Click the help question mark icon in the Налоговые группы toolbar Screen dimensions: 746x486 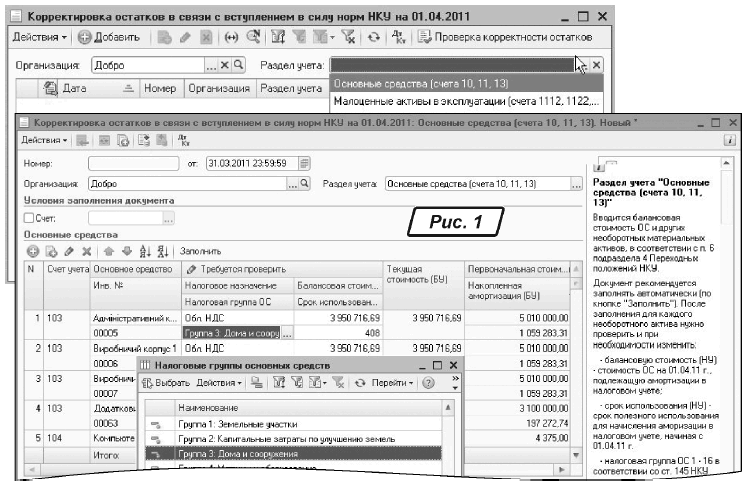click(428, 384)
